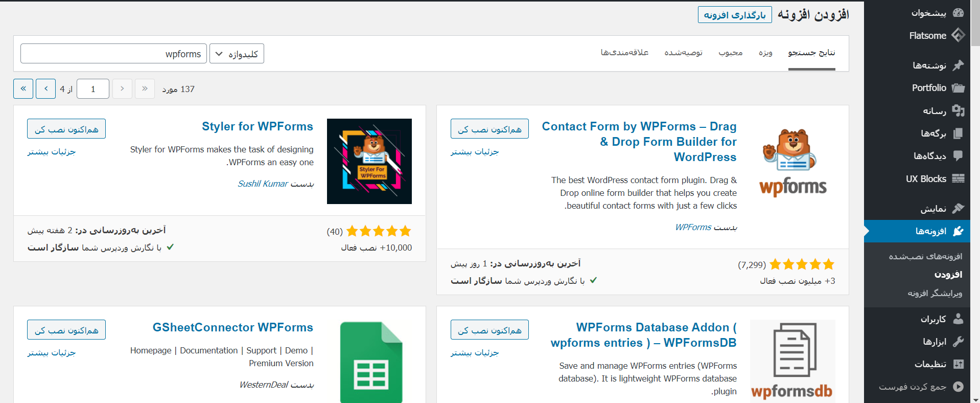This screenshot has width=980, height=403.
Task: Click the pages icon in sidebar
Action: pyautogui.click(x=958, y=133)
